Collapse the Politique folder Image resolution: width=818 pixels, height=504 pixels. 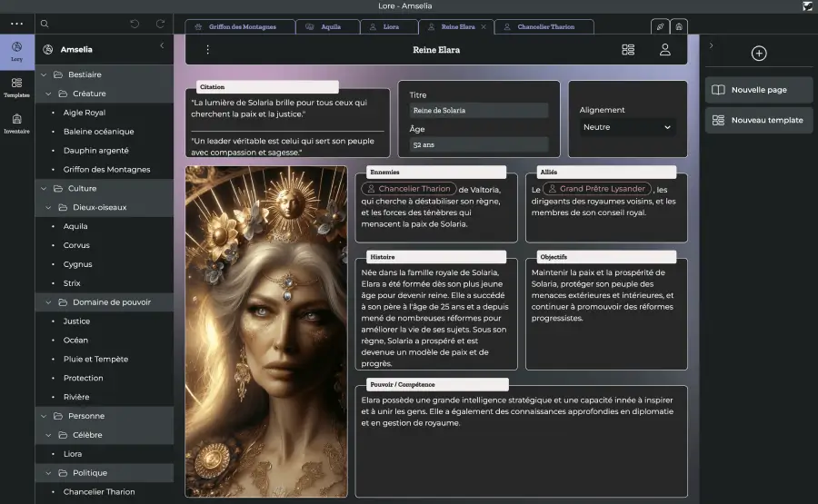tap(48, 473)
